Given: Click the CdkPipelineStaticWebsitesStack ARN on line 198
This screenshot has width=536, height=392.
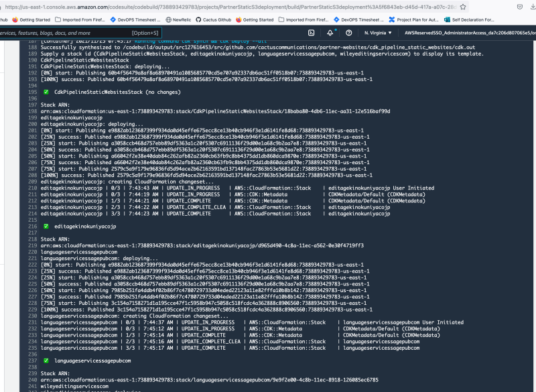Looking at the screenshot, I should coord(215,111).
